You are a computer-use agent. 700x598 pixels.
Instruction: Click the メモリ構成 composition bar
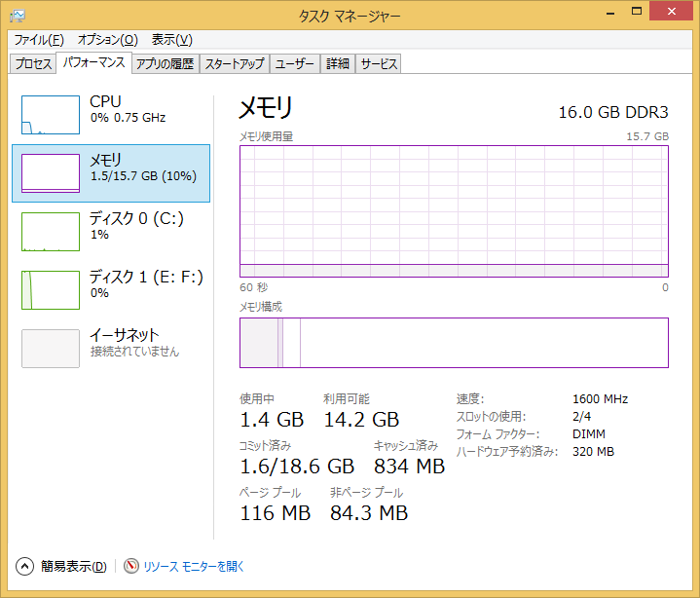454,343
